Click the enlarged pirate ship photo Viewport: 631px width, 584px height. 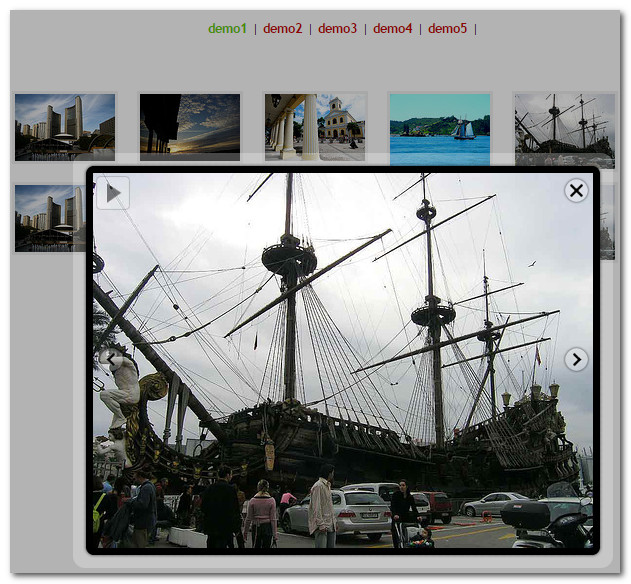(x=343, y=360)
